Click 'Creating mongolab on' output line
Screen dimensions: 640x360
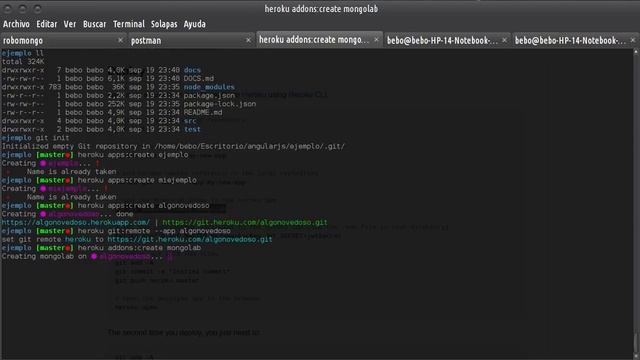87,257
